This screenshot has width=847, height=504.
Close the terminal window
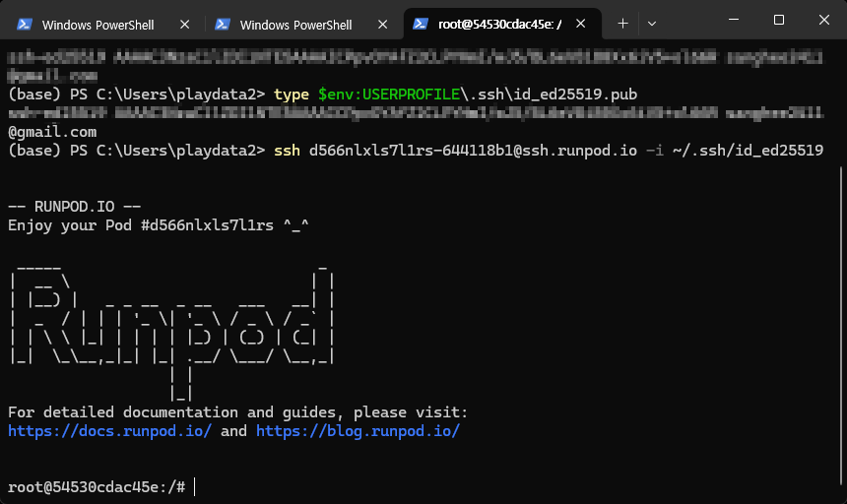click(x=824, y=20)
